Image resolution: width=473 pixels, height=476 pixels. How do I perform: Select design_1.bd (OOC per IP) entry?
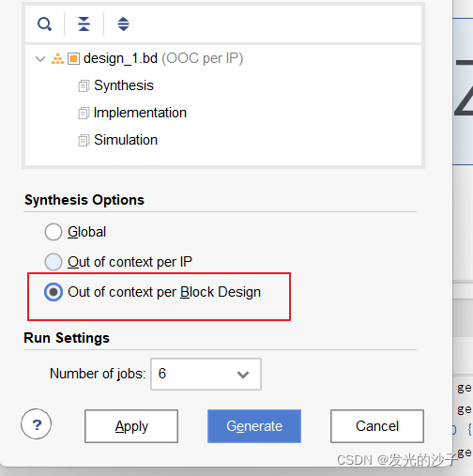(x=163, y=58)
